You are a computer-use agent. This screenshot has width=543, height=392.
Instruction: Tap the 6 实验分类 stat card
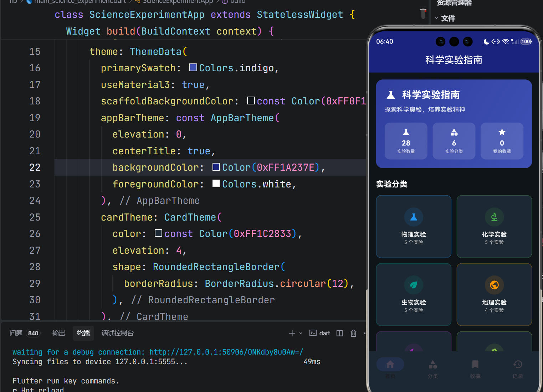point(454,141)
